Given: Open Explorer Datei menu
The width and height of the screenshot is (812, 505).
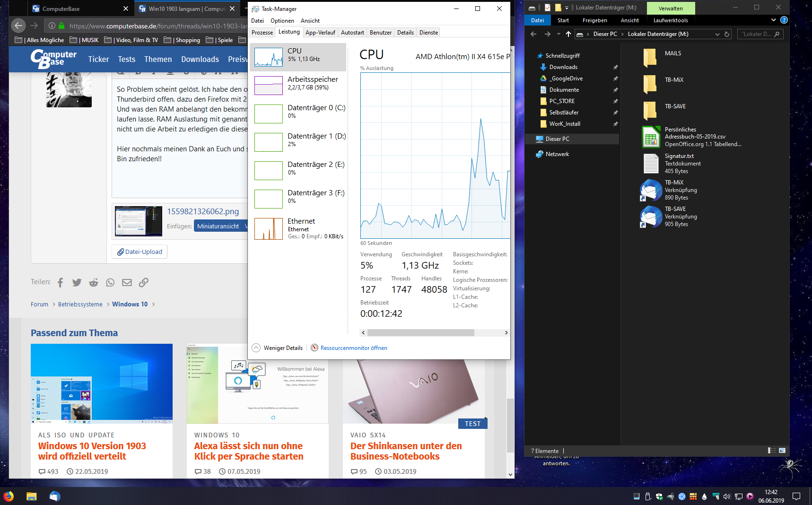Looking at the screenshot, I should [x=538, y=20].
